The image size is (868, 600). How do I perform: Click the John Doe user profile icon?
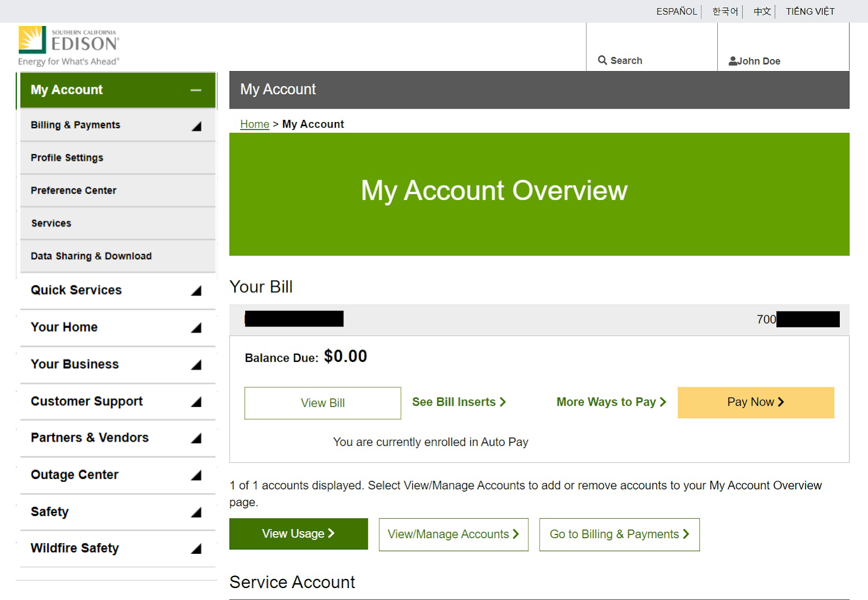(x=733, y=61)
